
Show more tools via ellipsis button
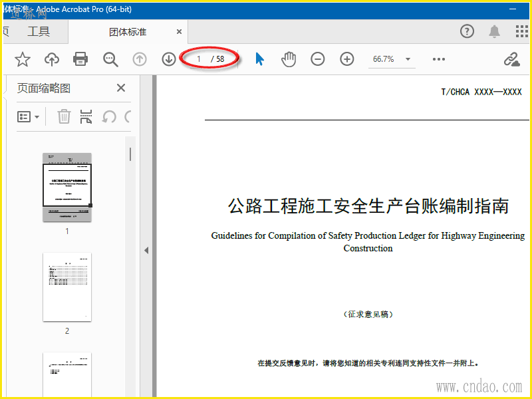(439, 59)
